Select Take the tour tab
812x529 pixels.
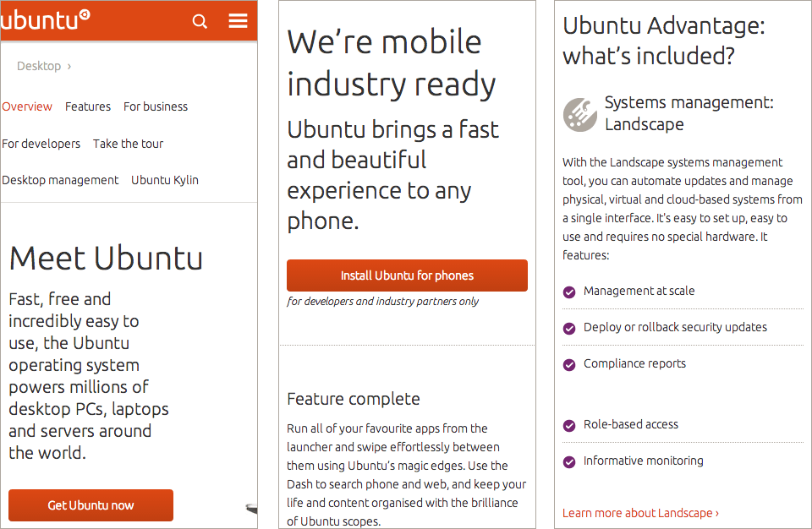128,144
